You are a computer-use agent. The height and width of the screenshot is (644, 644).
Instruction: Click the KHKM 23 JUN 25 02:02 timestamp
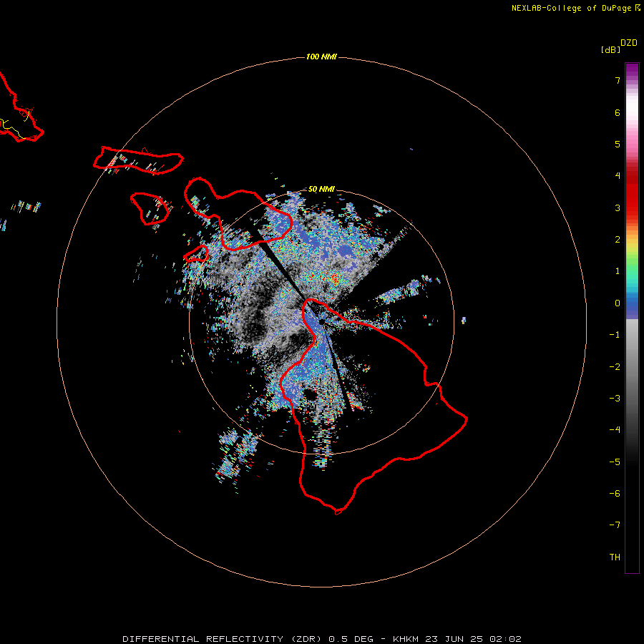click(457, 639)
